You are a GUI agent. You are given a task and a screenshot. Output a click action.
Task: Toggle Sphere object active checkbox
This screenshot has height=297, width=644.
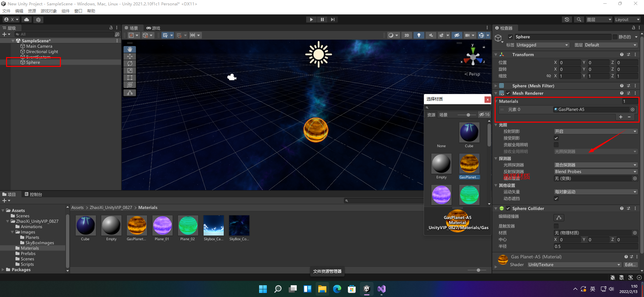[510, 37]
